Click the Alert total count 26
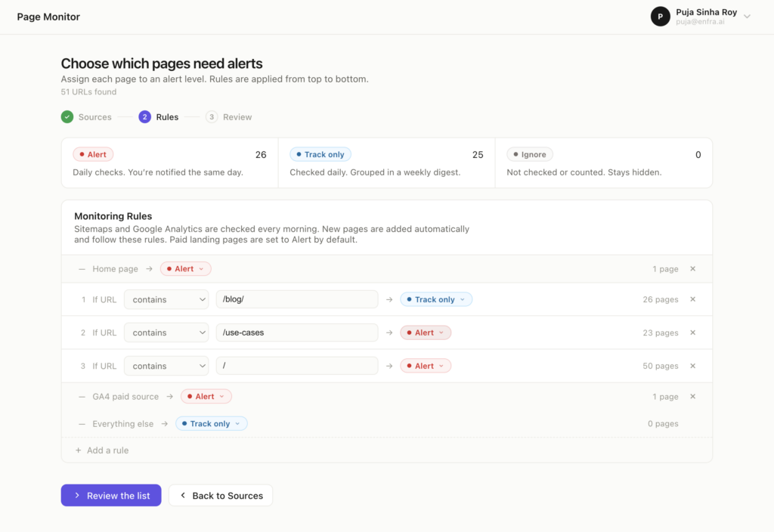 click(261, 154)
